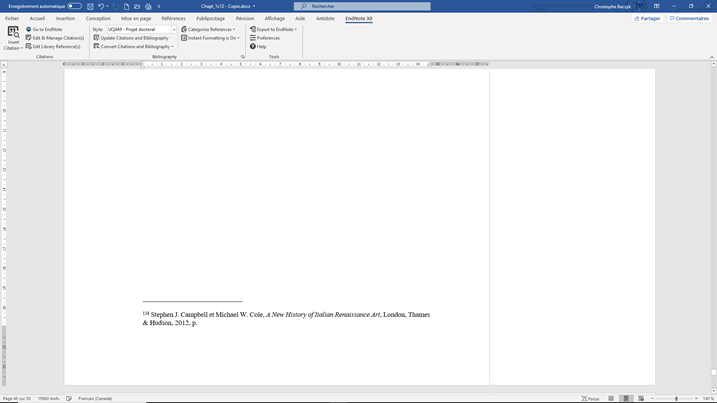Click the 19960 mots word count

click(x=48, y=398)
